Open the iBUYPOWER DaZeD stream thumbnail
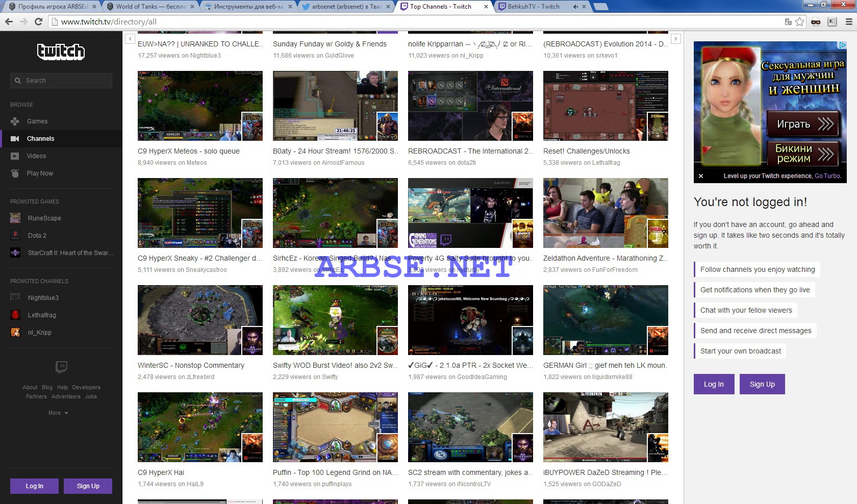857x504 pixels. tap(606, 427)
